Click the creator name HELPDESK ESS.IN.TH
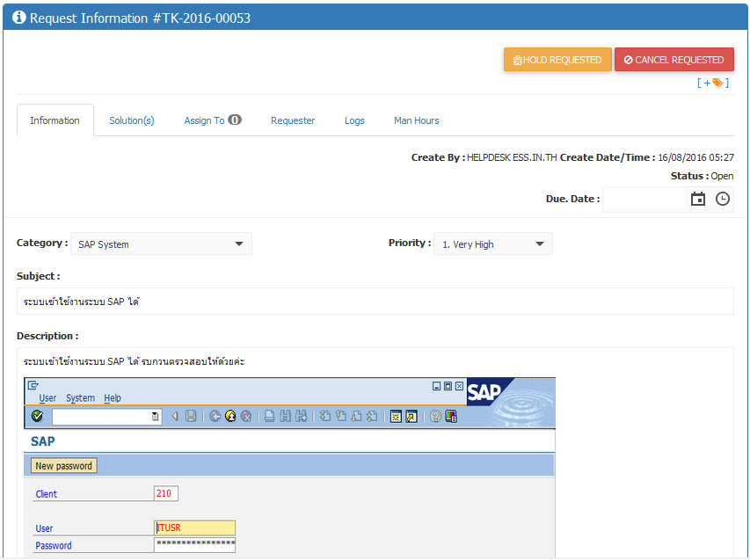This screenshot has width=750, height=560. pyautogui.click(x=512, y=157)
